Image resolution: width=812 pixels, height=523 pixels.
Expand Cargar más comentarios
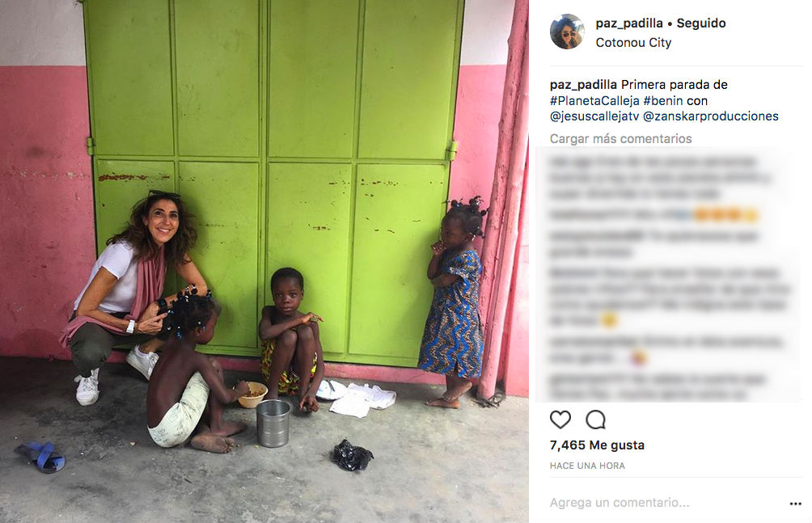(620, 139)
